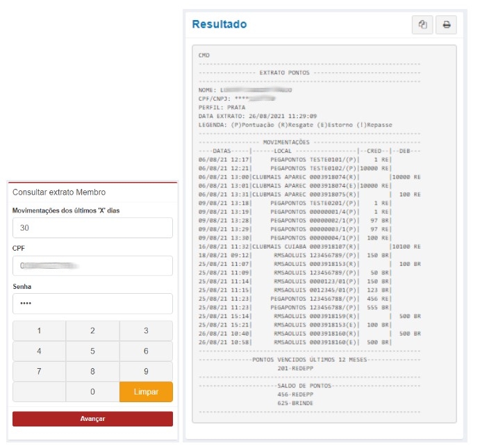Hit the 7 key on password keypad

click(x=39, y=372)
